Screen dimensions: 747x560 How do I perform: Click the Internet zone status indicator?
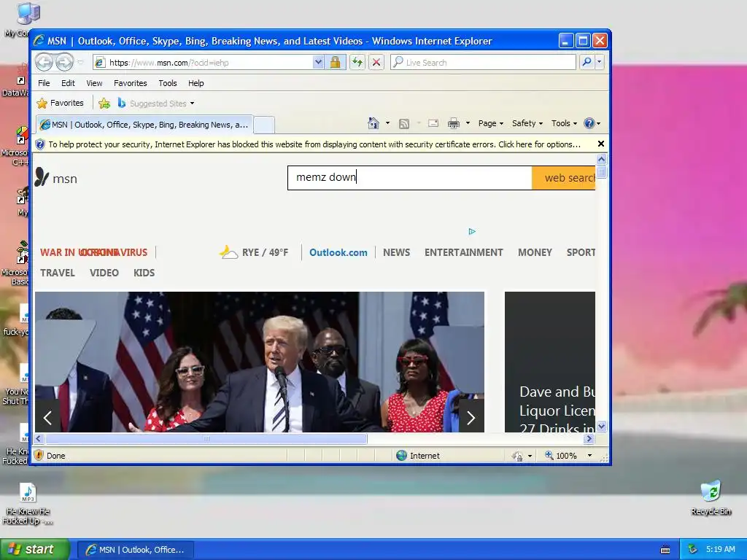pos(418,456)
